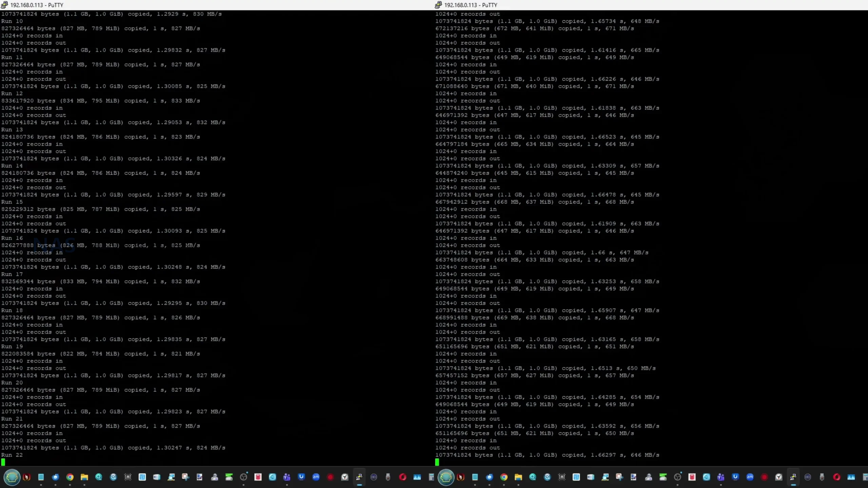This screenshot has width=868, height=488.
Task: Click the green cursor in the right terminal
Action: pyautogui.click(x=437, y=462)
